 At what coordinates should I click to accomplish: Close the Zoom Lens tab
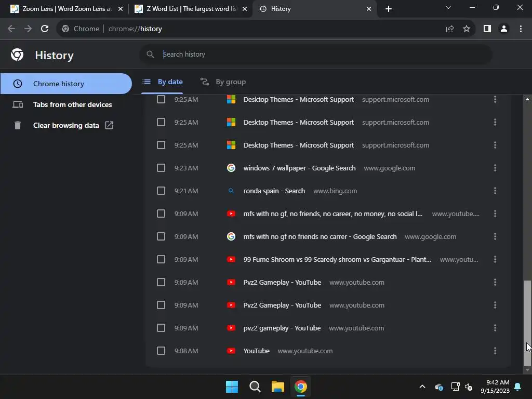[121, 9]
